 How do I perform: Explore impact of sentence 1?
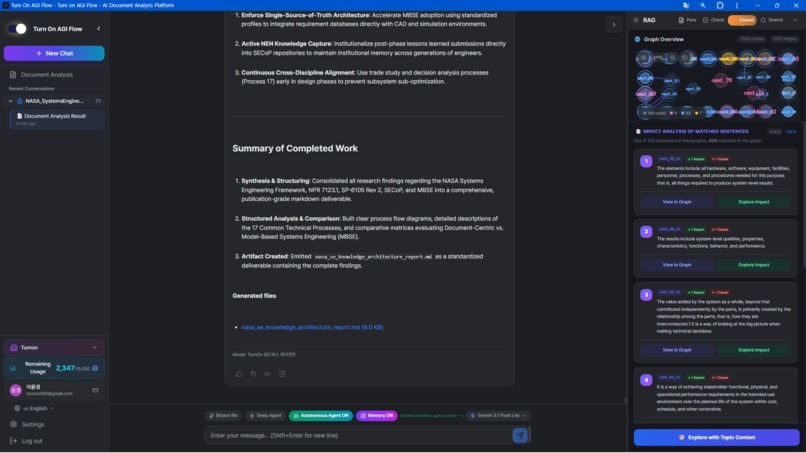(754, 202)
